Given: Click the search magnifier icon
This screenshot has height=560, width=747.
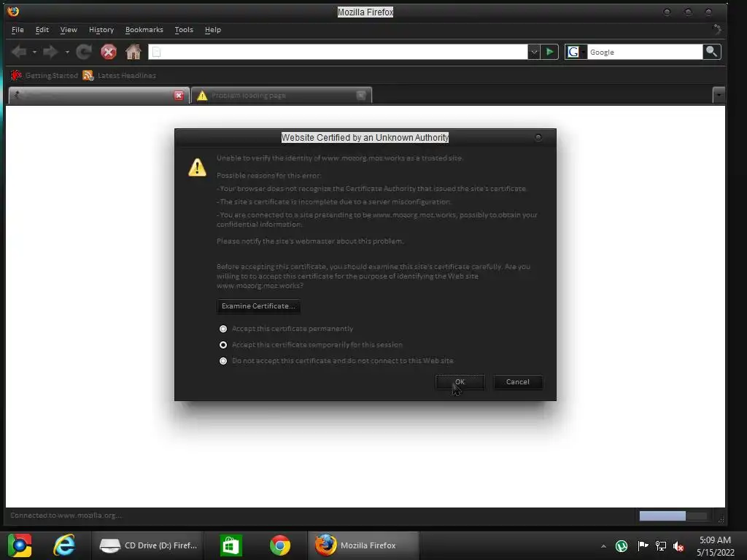Looking at the screenshot, I should (x=712, y=52).
